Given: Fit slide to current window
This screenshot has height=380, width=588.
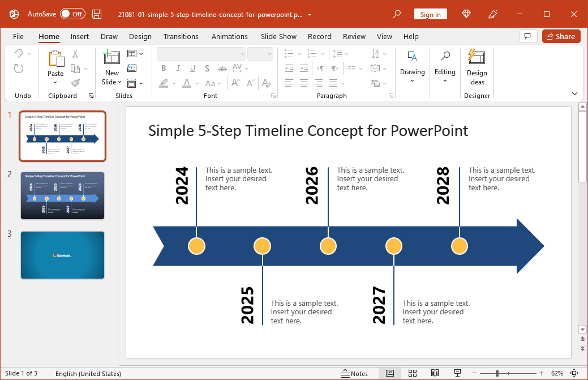Looking at the screenshot, I should (x=574, y=373).
